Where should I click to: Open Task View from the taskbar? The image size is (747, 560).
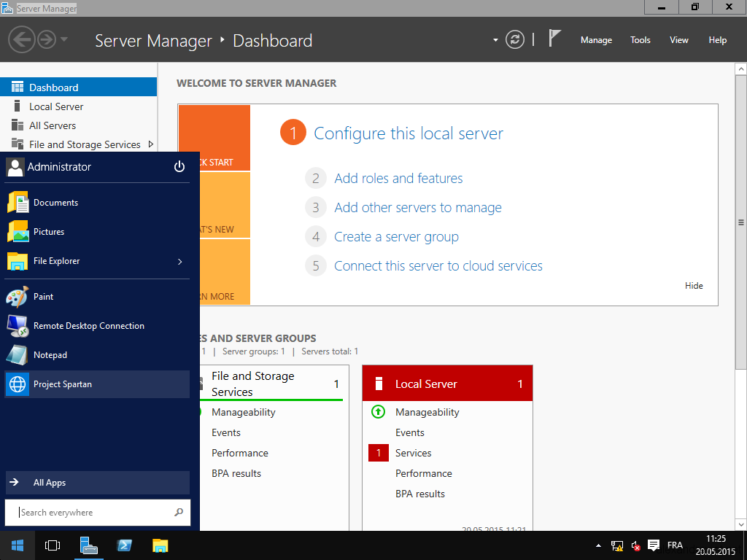tap(52, 545)
